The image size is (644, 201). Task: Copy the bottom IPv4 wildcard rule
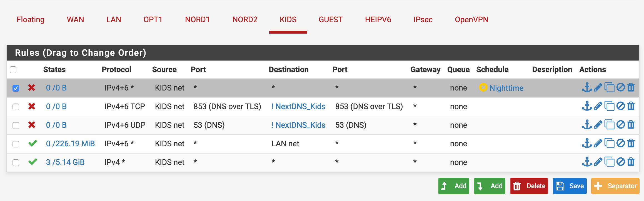point(609,162)
